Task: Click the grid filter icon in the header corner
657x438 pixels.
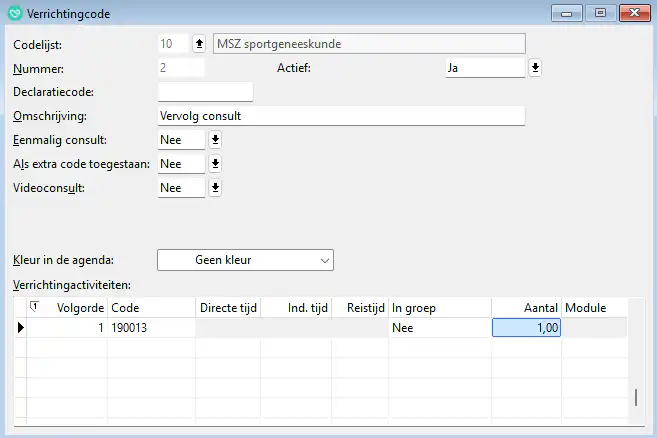Action: pos(34,306)
